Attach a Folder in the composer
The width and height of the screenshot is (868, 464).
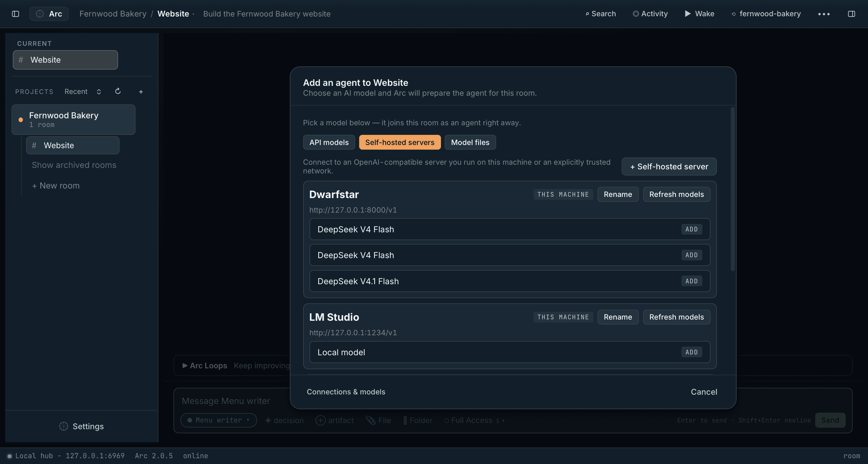418,420
